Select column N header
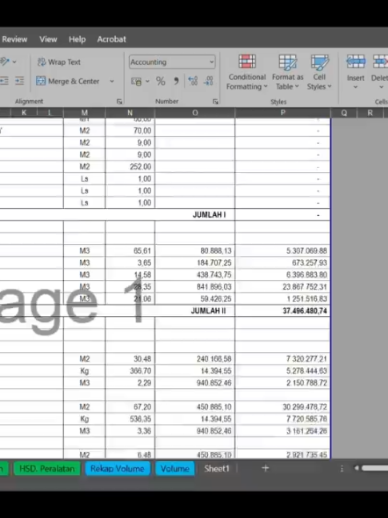The image size is (388, 518). tap(130, 113)
